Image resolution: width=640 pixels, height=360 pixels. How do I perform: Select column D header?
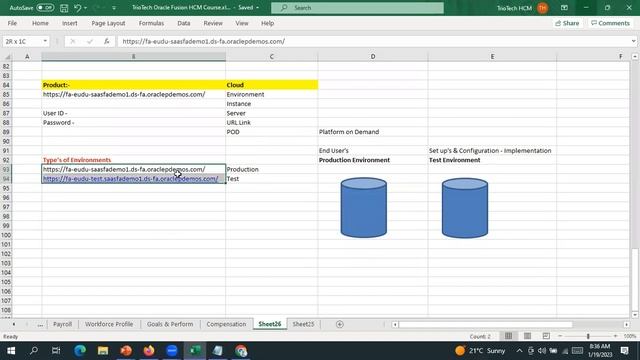pos(373,57)
